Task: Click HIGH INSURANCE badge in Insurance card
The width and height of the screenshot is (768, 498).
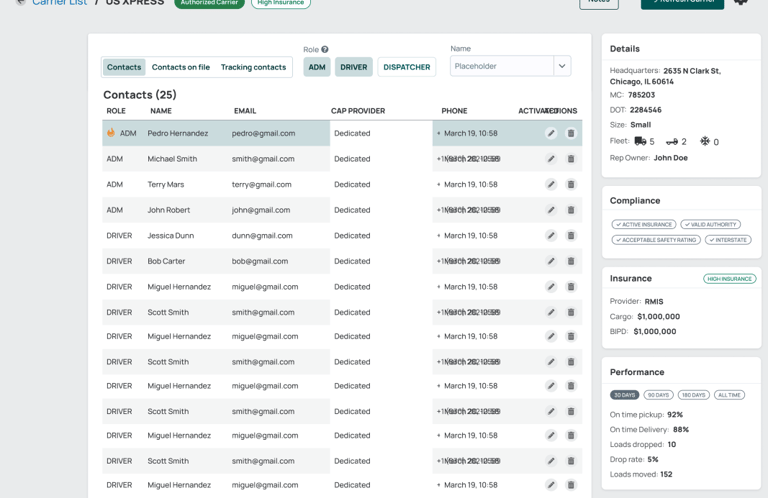Action: pos(729,279)
